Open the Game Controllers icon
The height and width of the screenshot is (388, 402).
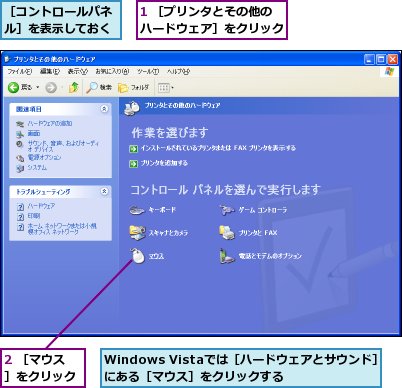(x=227, y=210)
